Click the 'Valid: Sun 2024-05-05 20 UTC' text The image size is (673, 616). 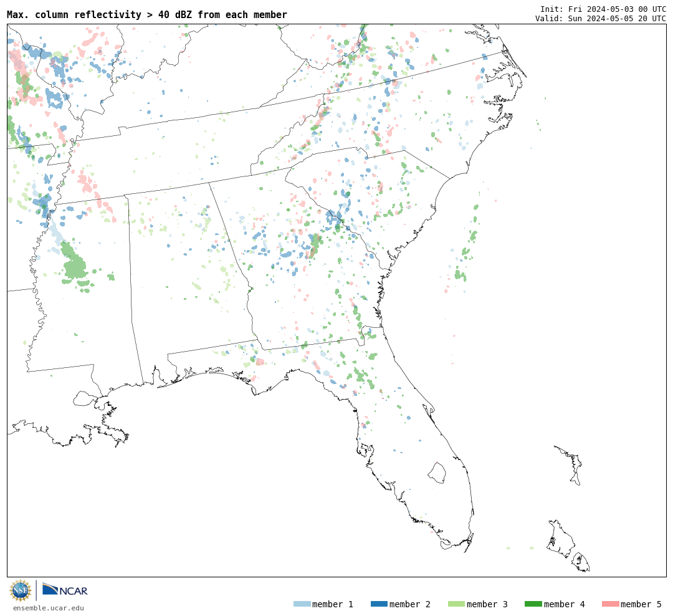pyautogui.click(x=601, y=19)
